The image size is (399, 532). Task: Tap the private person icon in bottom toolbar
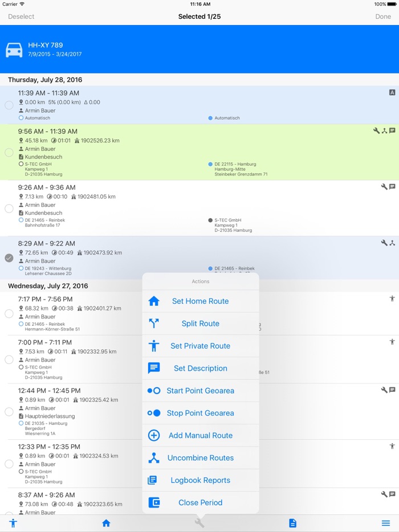pyautogui.click(x=13, y=523)
